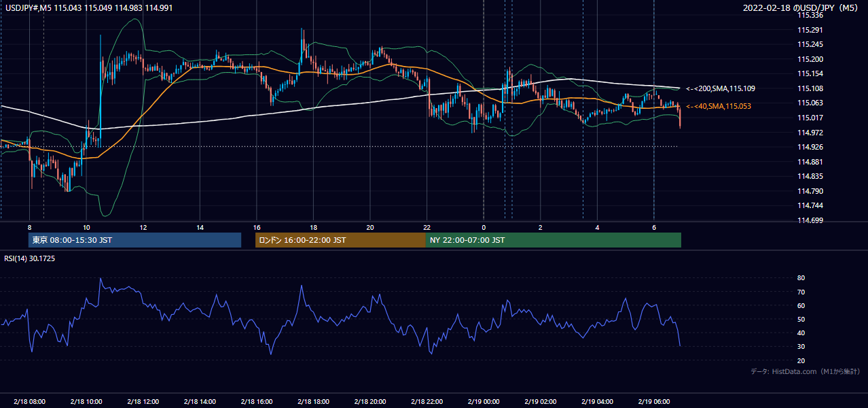Select the '2022-02-18 のUSD/JPY (M5)' heading
Viewport: 868px width, 408px height.
(x=801, y=7)
